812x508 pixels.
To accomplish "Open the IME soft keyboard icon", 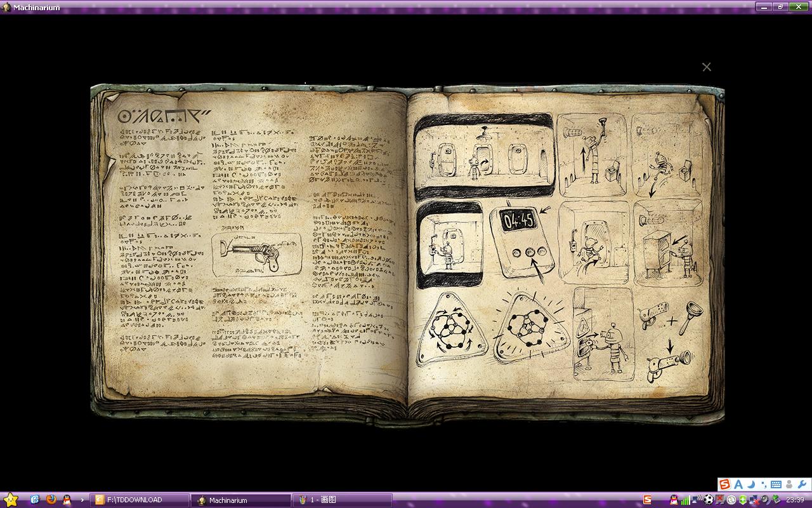I will tap(776, 485).
